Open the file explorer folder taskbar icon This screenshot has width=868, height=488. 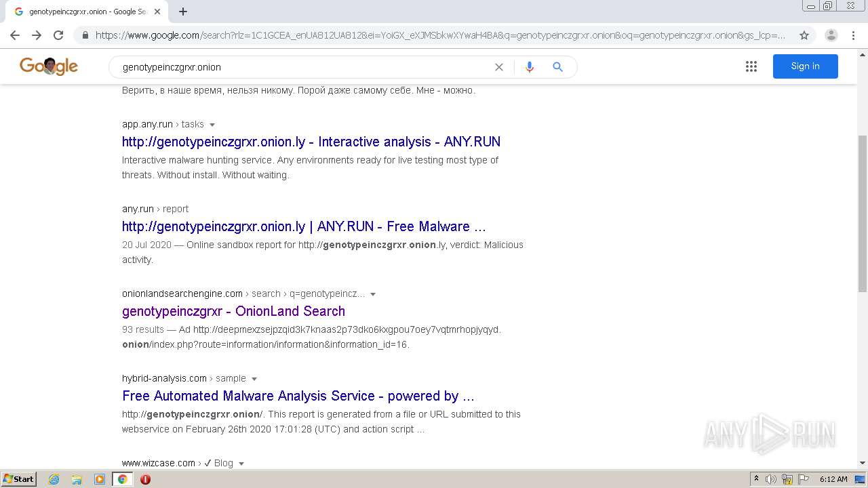77,479
